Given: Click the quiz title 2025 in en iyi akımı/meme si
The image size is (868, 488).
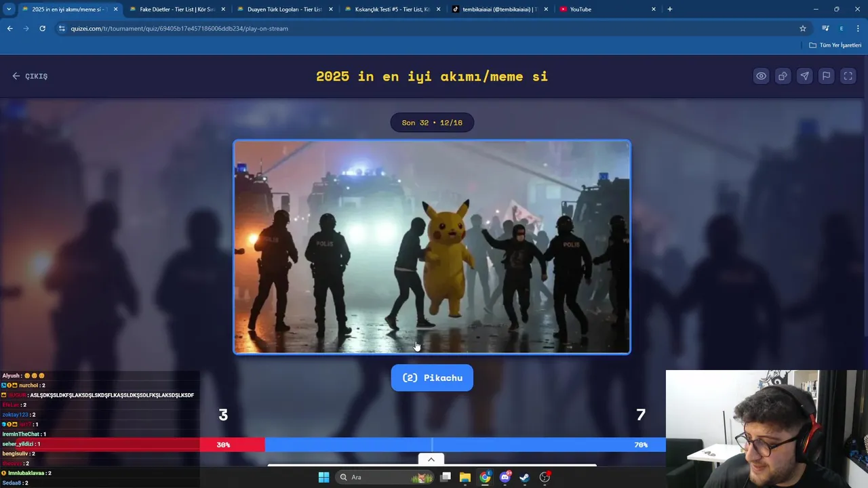Looking at the screenshot, I should coord(432,76).
